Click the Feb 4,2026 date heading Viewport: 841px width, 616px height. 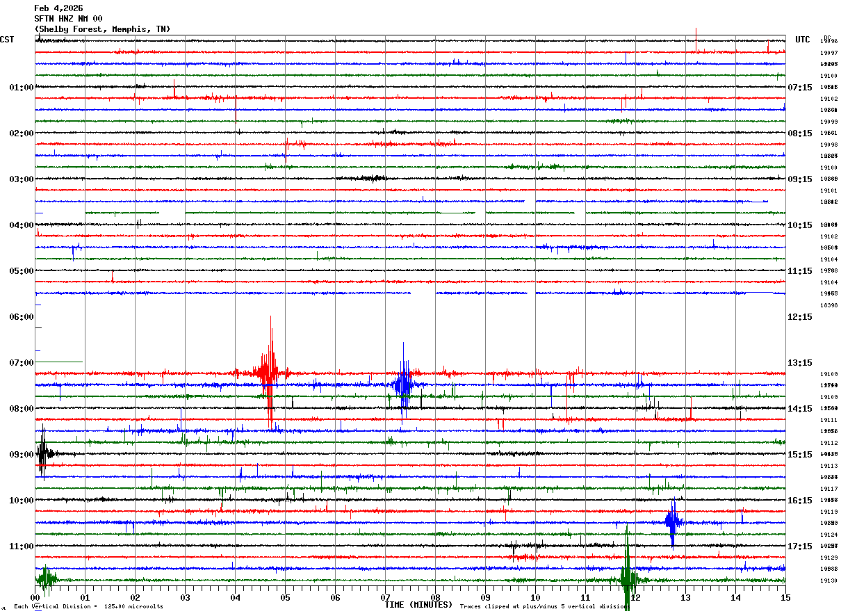58,8
